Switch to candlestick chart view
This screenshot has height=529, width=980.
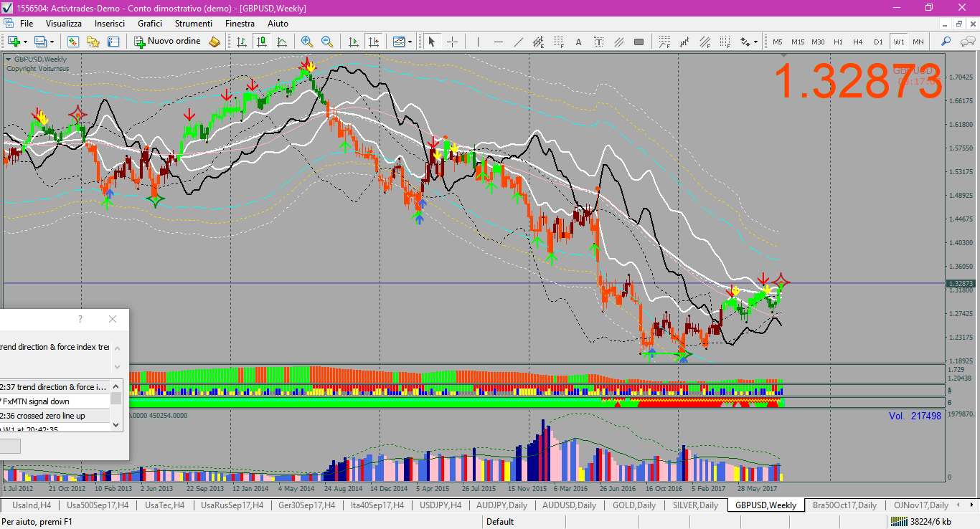point(262,42)
